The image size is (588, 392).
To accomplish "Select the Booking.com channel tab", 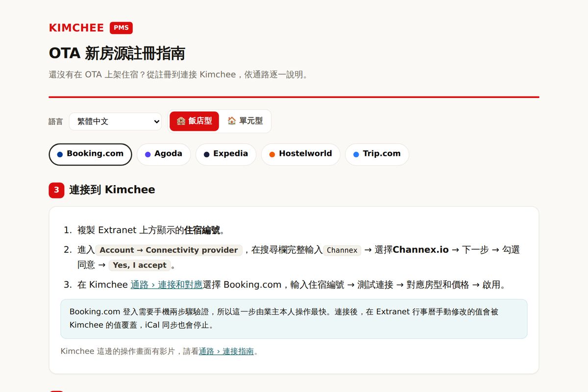I will click(90, 154).
